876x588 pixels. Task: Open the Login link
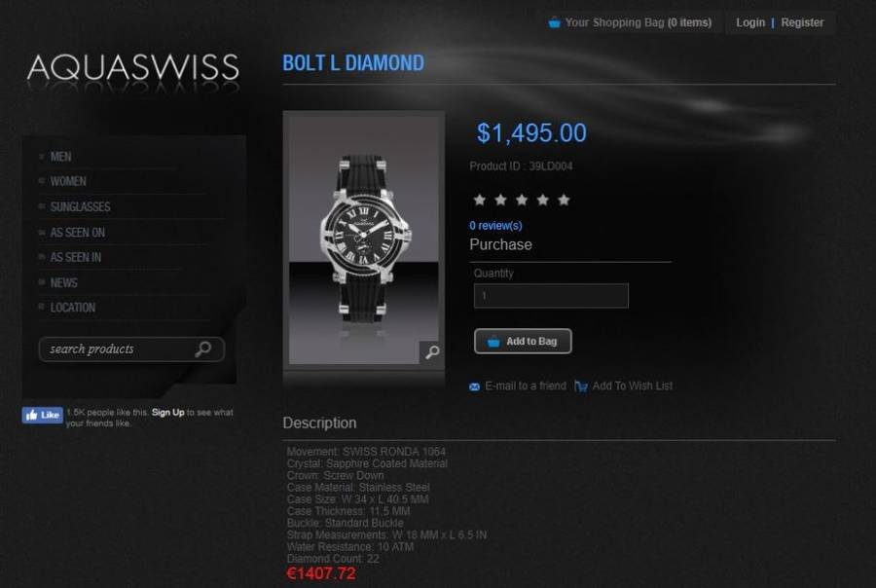tap(750, 23)
